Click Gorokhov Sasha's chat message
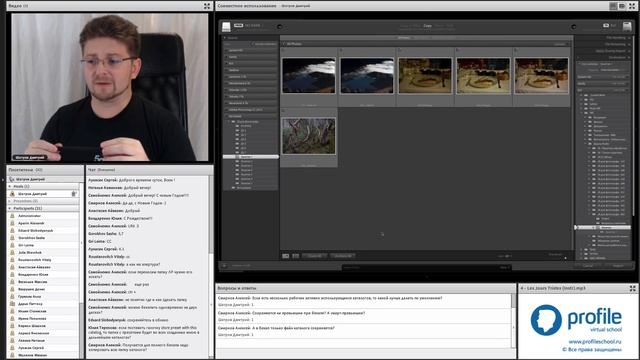This screenshot has width=640, height=360. 106,233
